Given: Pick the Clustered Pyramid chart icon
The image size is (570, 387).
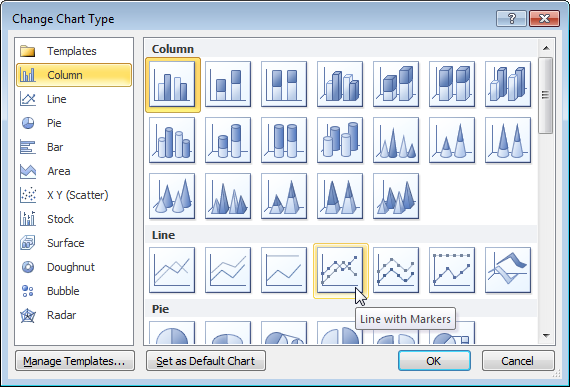Looking at the screenshot, I should [228, 196].
